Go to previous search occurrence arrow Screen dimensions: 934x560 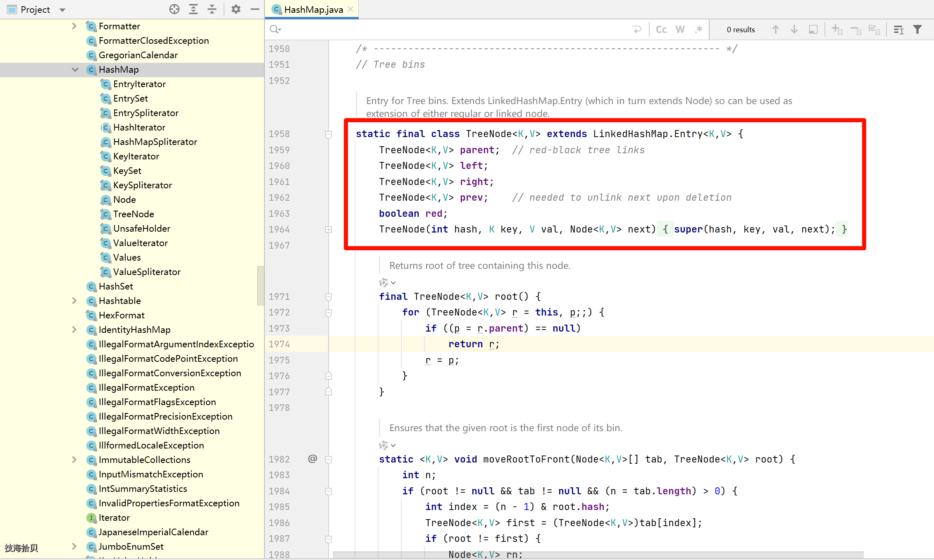point(776,29)
